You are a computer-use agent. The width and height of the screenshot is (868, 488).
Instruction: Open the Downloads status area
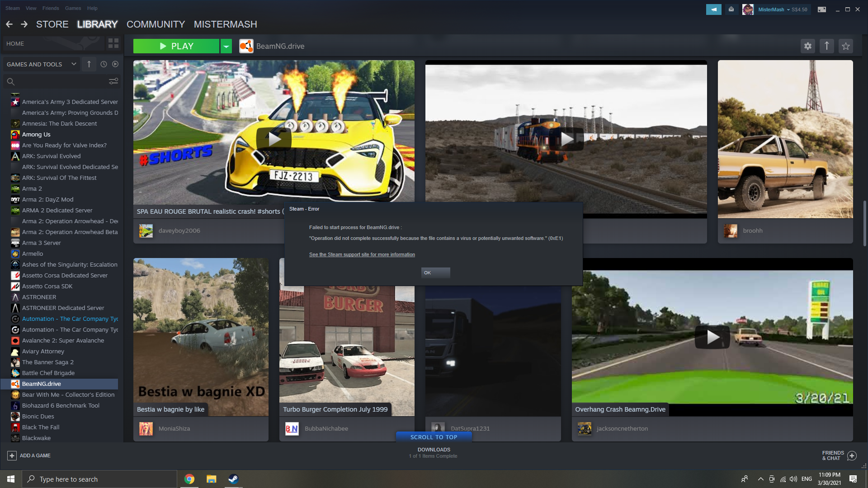click(434, 453)
